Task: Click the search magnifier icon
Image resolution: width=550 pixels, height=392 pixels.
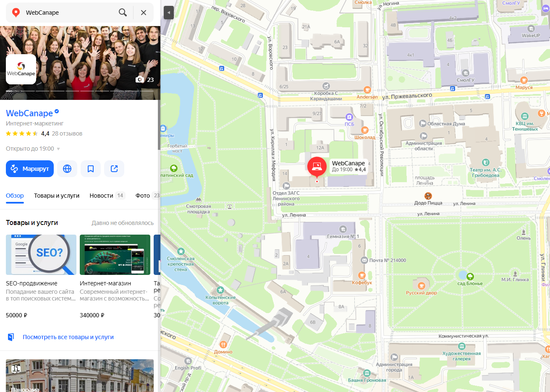Action: [123, 13]
